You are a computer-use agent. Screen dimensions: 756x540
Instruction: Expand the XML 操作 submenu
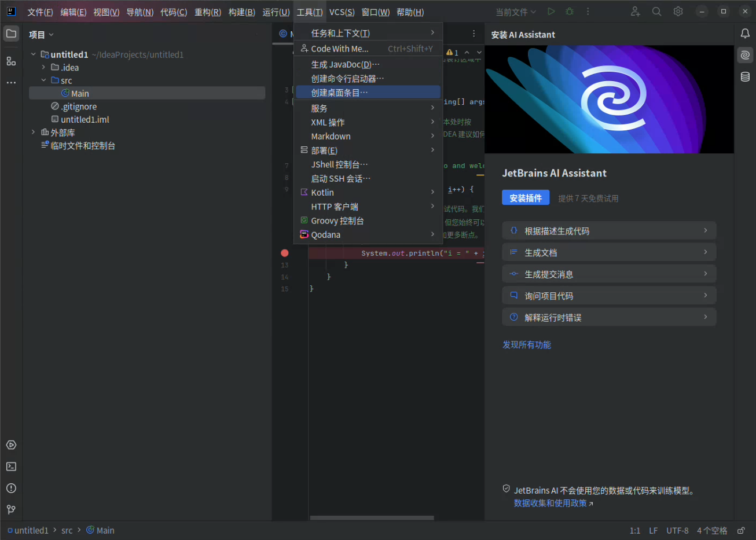point(368,122)
